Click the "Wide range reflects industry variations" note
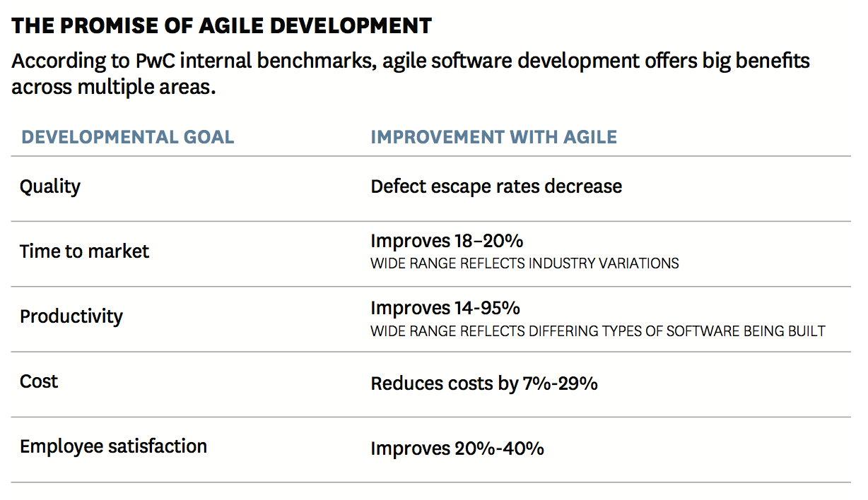The image size is (868, 500). pyautogui.click(x=524, y=264)
